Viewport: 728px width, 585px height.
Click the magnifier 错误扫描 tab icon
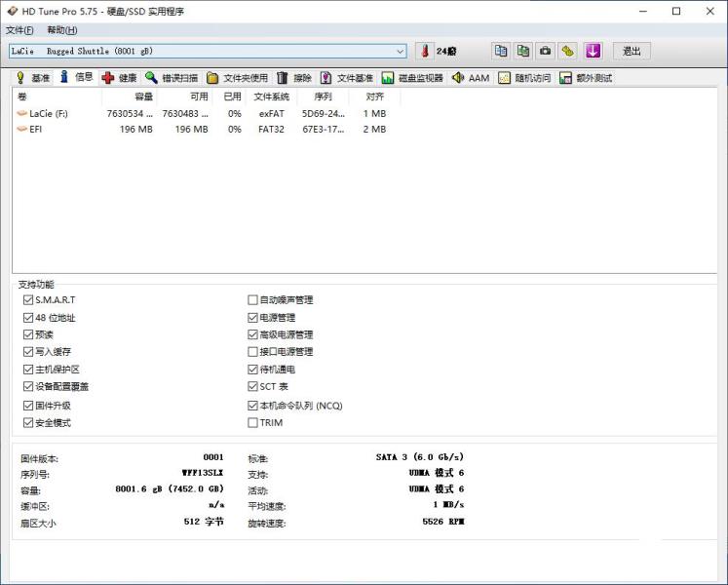150,78
